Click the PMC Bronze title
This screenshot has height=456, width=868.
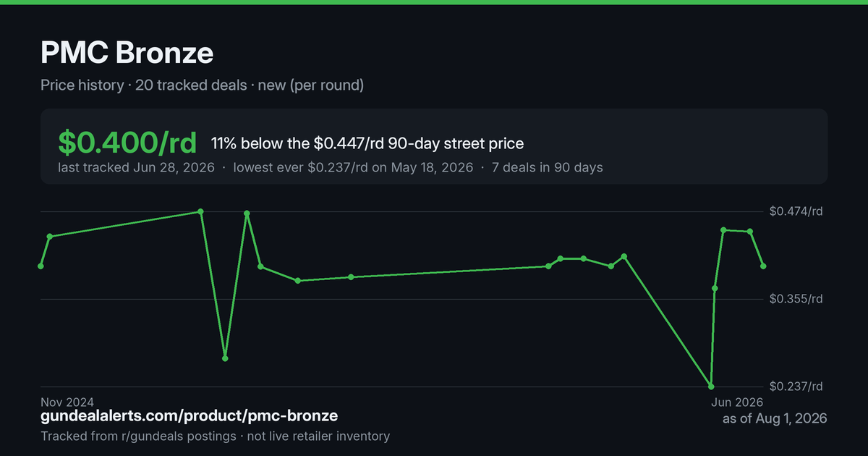127,53
